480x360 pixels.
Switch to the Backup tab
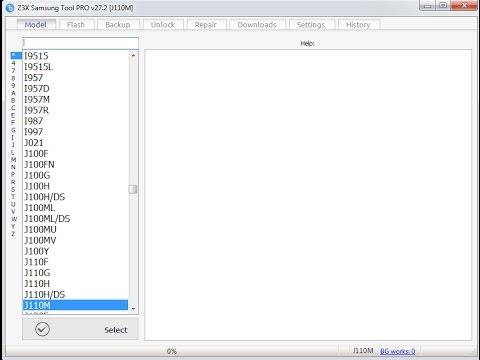click(118, 25)
